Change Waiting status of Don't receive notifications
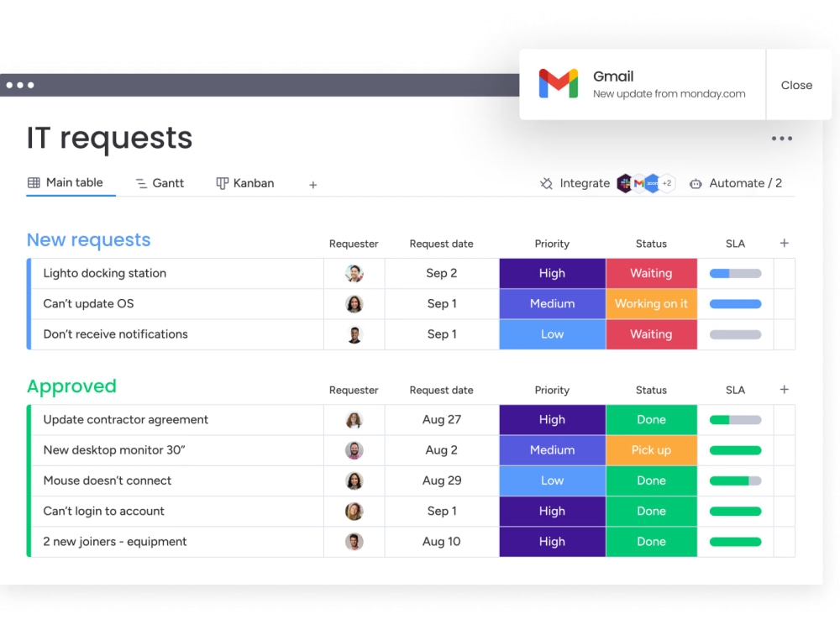Screen dimensions: 840x630 (652, 334)
